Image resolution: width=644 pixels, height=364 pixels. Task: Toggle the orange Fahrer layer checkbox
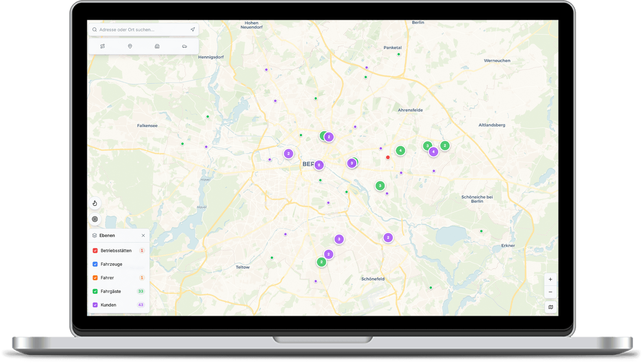pos(95,278)
